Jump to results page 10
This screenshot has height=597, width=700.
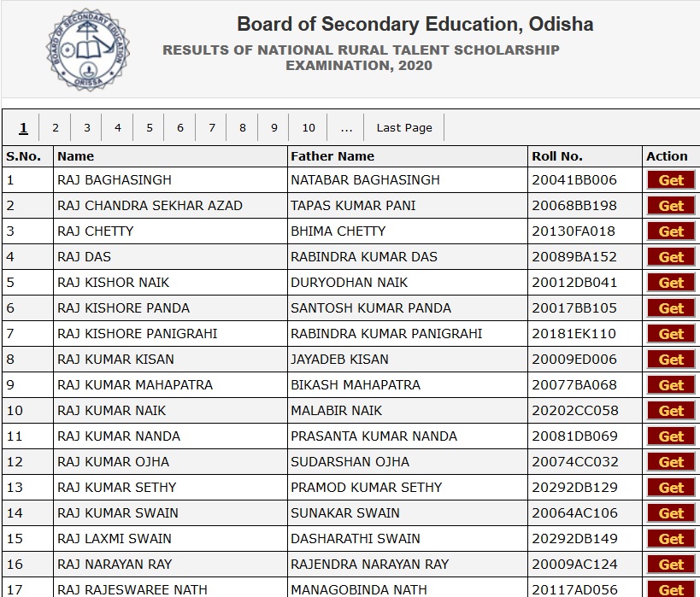click(x=309, y=127)
